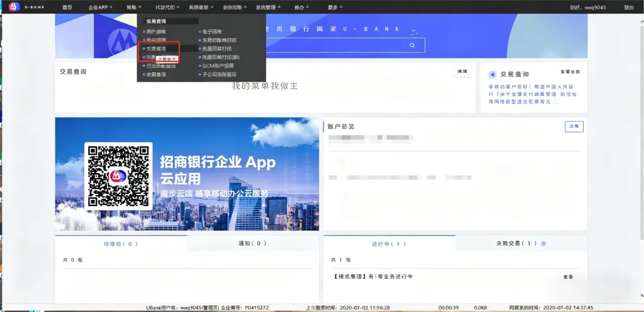644x312 pixels.
Task: Open the 待审批 (0) tab
Action: pos(120,244)
